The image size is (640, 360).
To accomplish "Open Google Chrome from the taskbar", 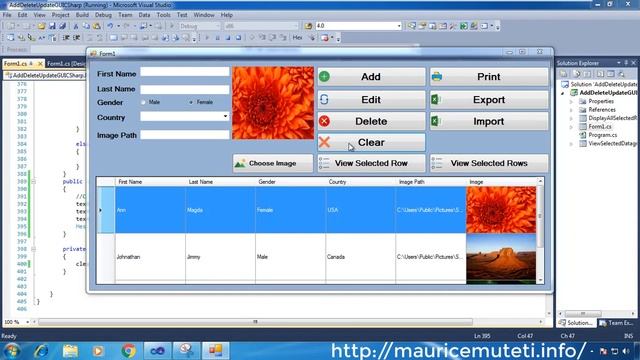I will [128, 351].
